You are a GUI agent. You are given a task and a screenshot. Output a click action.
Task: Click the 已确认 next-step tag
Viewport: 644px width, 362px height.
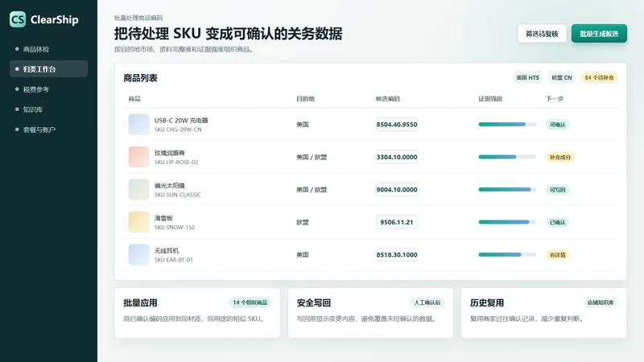[x=557, y=222]
